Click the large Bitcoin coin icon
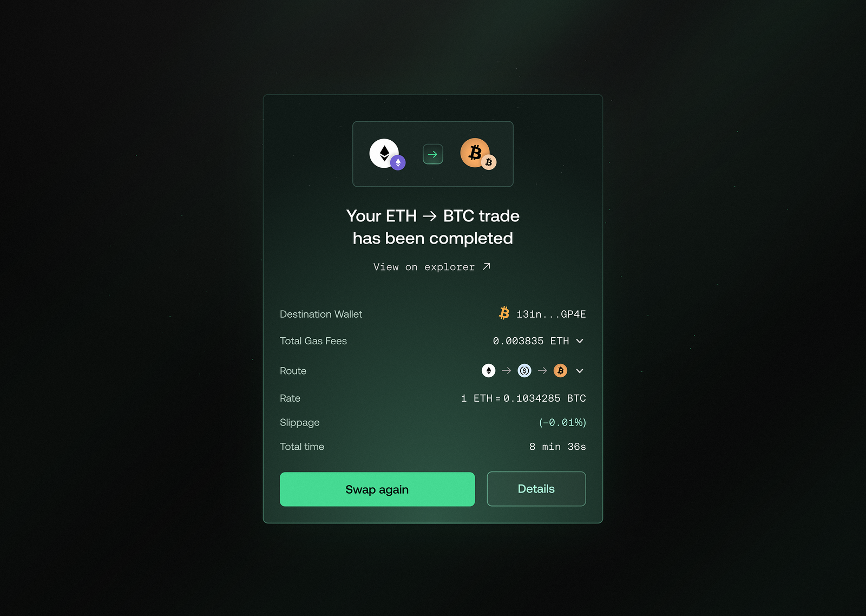Screen dimensions: 866x616 pyautogui.click(x=475, y=153)
